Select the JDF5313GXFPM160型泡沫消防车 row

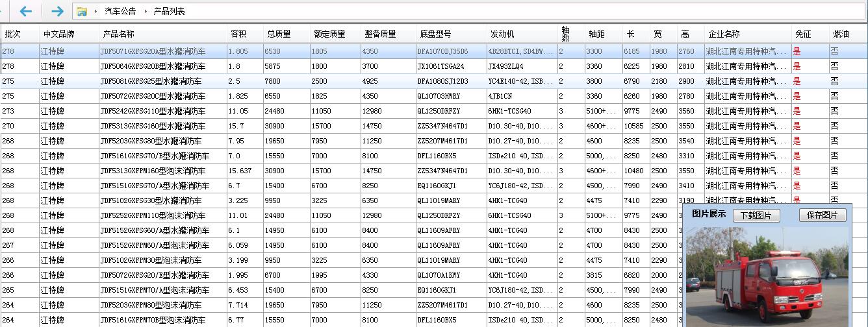(x=153, y=171)
